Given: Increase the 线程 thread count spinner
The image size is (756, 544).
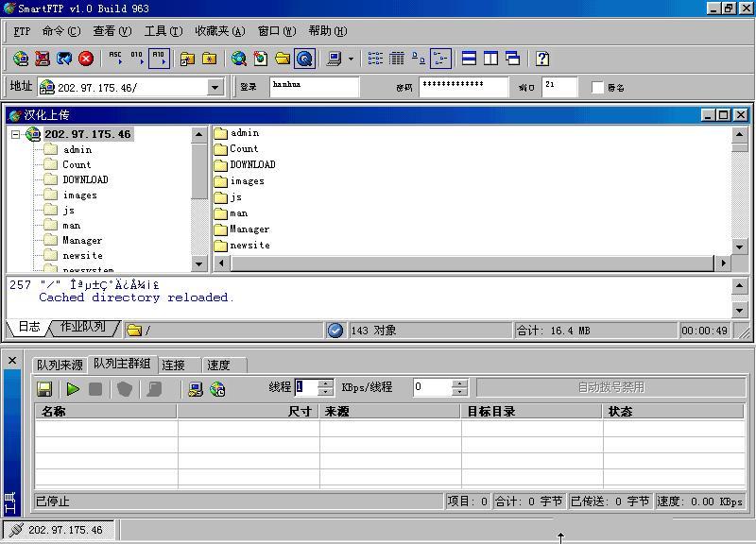Looking at the screenshot, I should click(326, 383).
